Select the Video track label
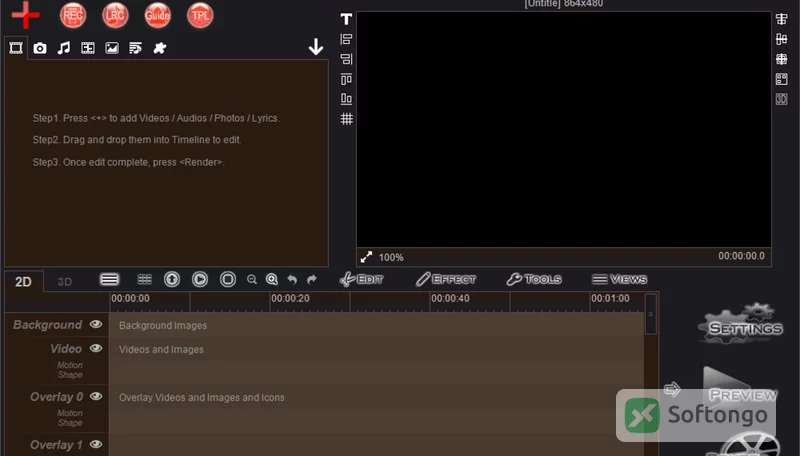 (x=66, y=349)
